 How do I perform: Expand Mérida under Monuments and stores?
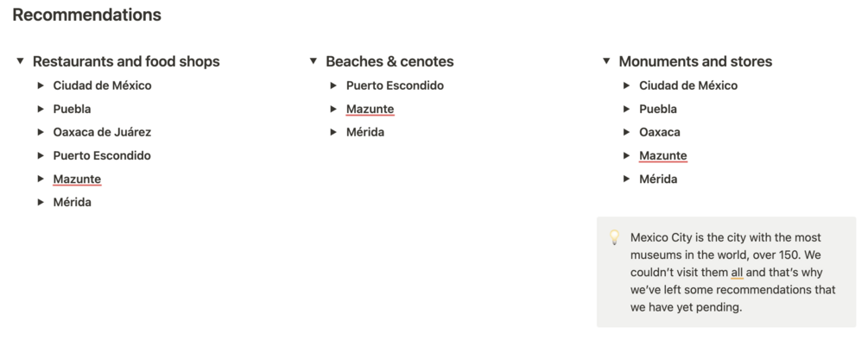click(627, 179)
